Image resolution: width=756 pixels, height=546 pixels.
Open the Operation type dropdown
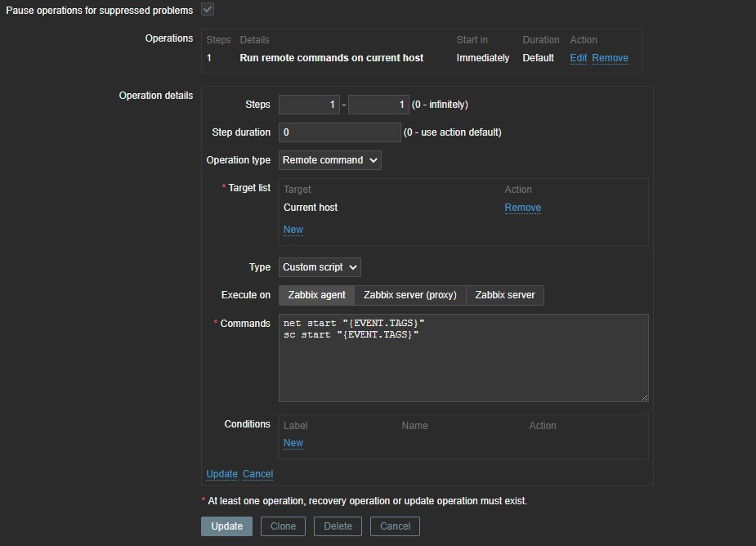pyautogui.click(x=329, y=160)
